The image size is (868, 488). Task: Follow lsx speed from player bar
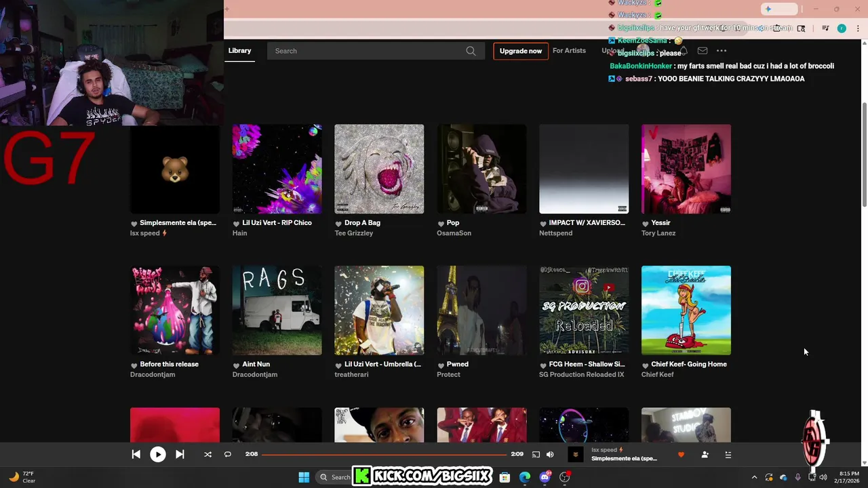[705, 455]
